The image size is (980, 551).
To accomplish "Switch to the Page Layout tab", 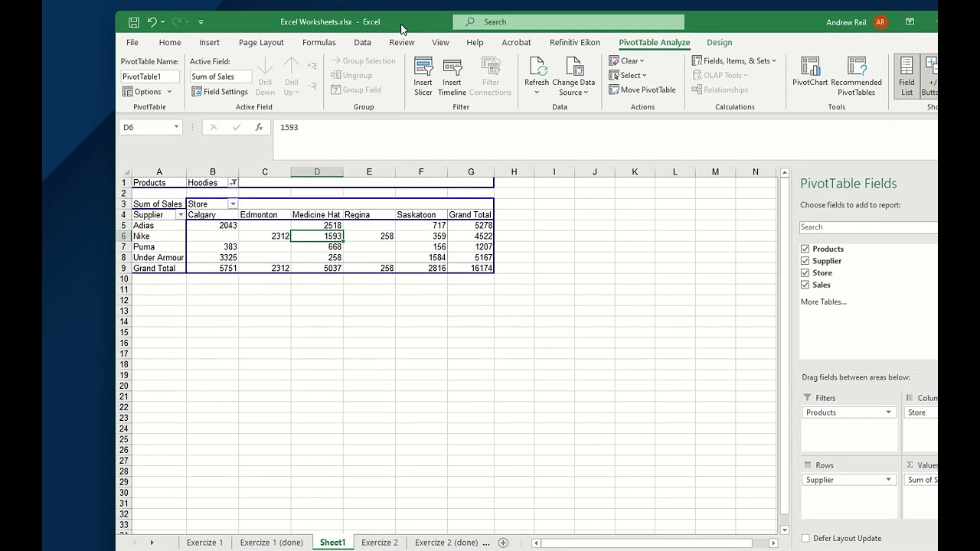I will click(x=261, y=42).
